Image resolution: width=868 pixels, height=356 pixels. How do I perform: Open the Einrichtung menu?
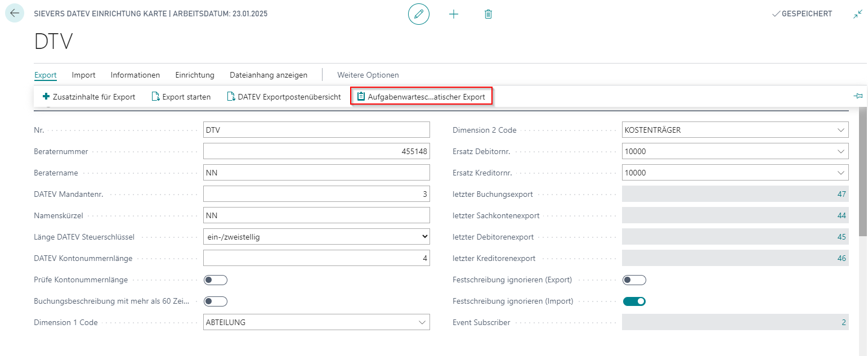tap(195, 75)
